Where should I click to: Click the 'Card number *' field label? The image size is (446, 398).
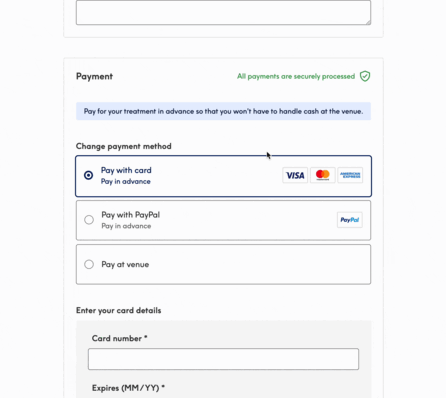click(119, 338)
